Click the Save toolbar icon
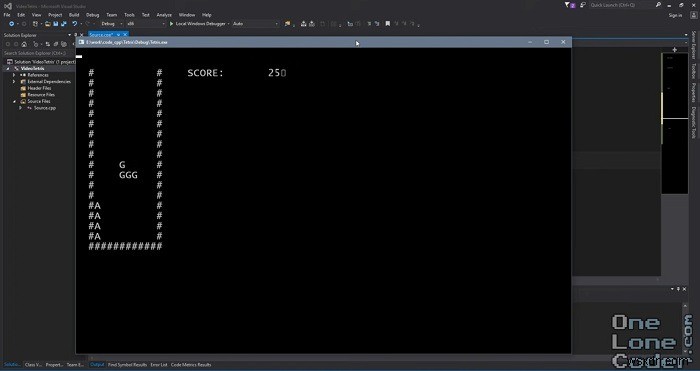 click(56, 24)
